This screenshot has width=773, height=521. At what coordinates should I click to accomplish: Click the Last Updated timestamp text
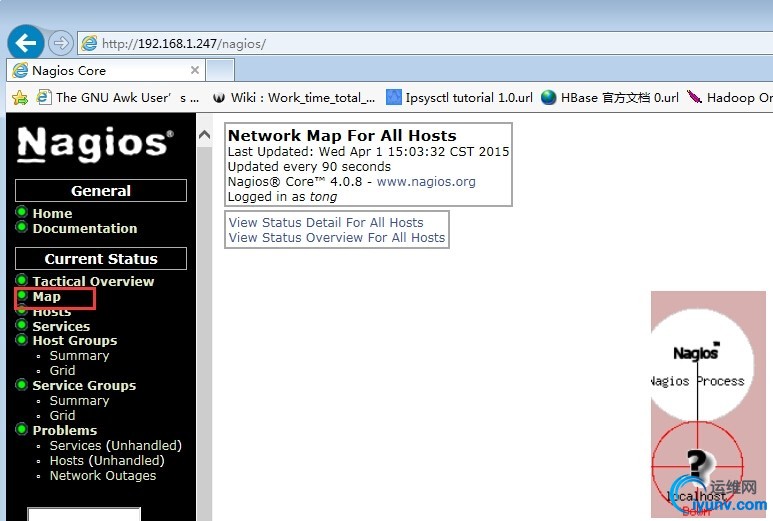368,151
